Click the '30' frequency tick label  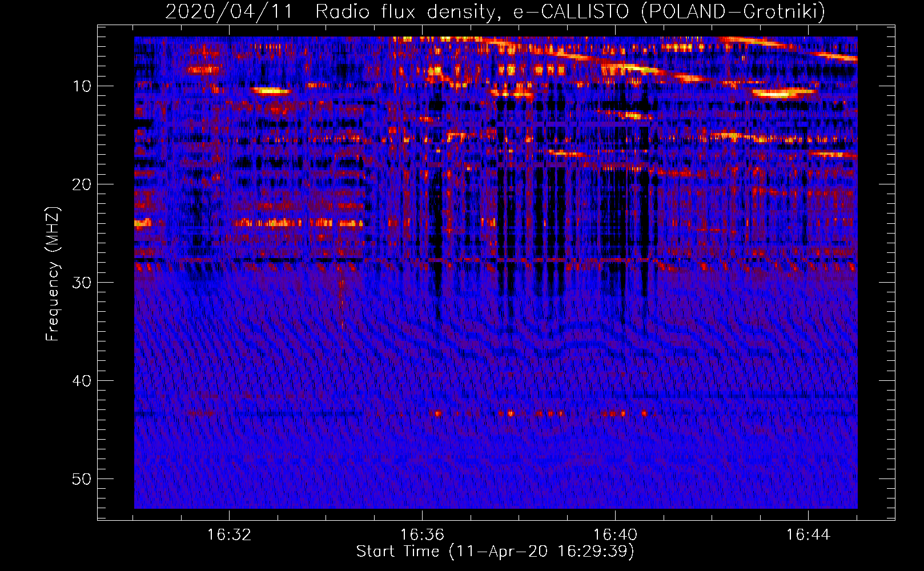82,283
